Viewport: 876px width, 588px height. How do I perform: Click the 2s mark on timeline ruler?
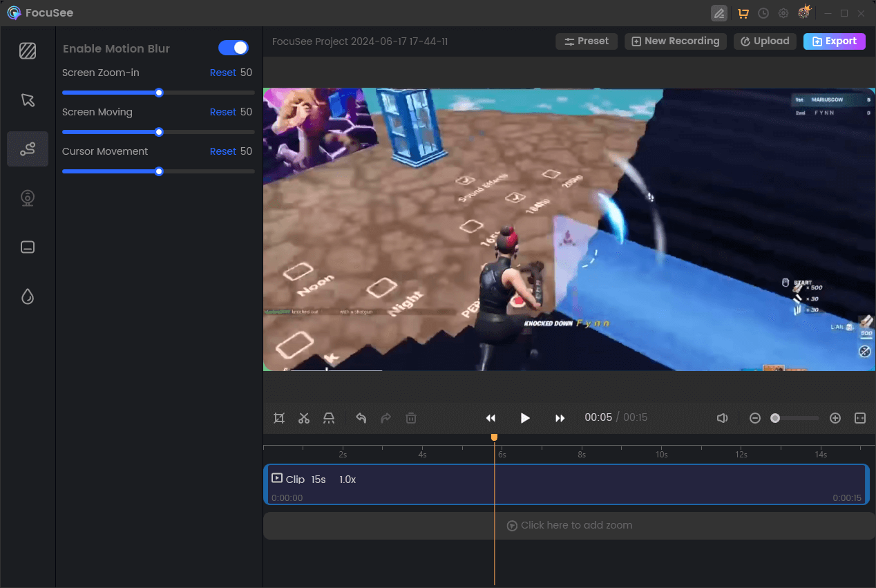343,454
